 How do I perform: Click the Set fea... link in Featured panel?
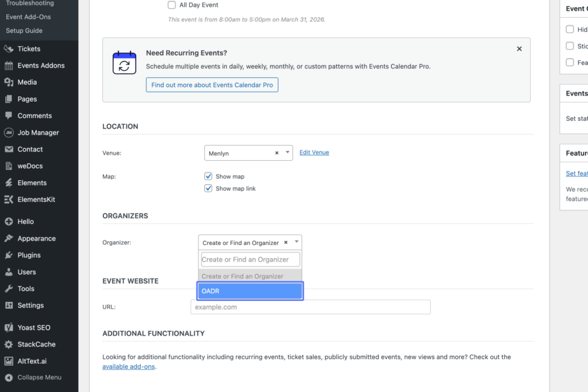[577, 173]
